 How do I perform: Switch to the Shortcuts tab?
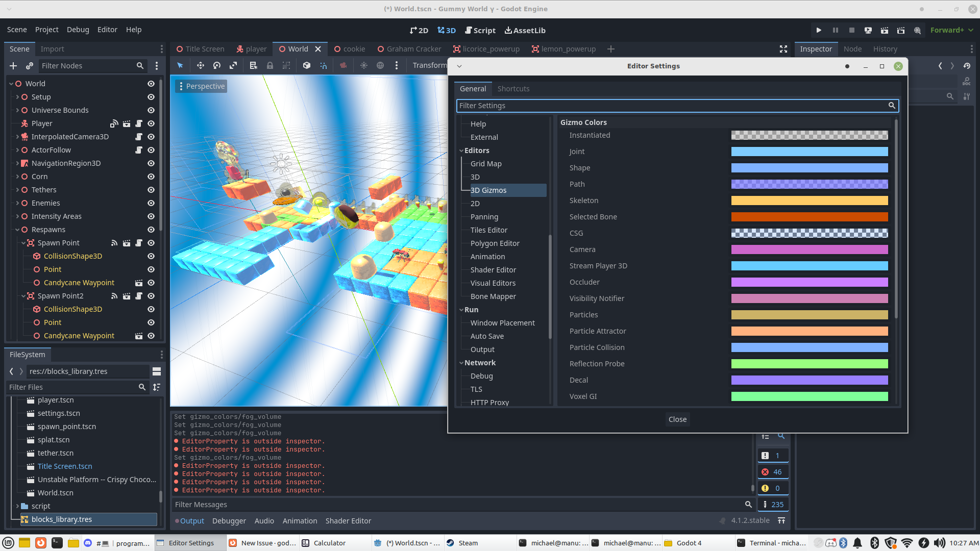click(x=513, y=89)
